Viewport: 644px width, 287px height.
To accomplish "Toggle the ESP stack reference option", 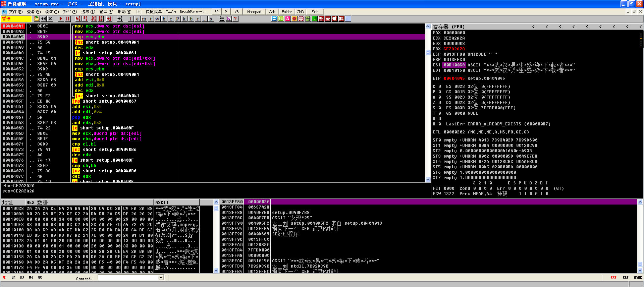I will 613,278.
